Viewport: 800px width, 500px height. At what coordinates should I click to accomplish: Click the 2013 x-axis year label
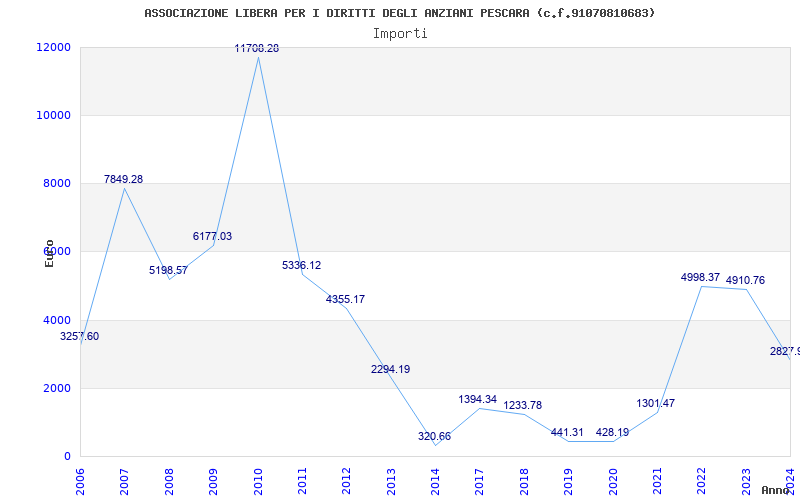391,481
